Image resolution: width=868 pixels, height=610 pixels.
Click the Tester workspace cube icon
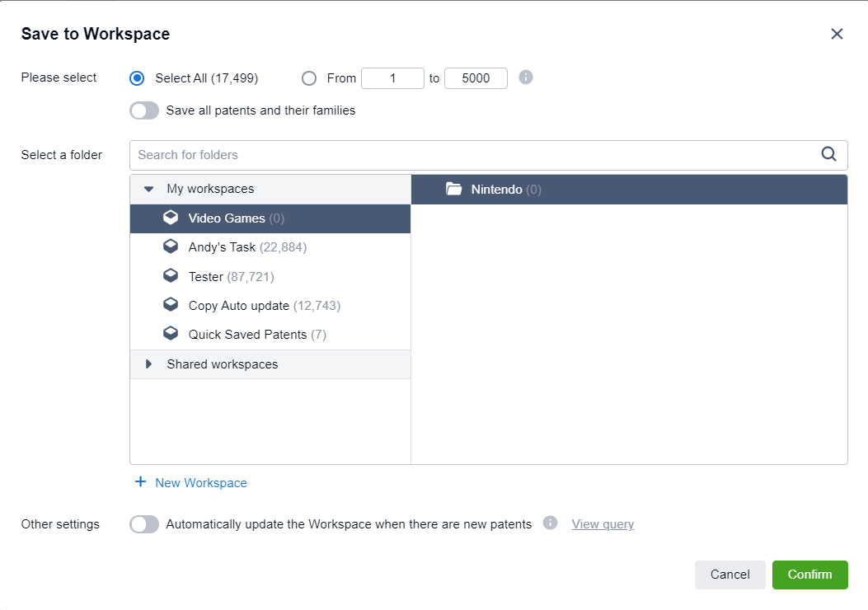point(171,276)
